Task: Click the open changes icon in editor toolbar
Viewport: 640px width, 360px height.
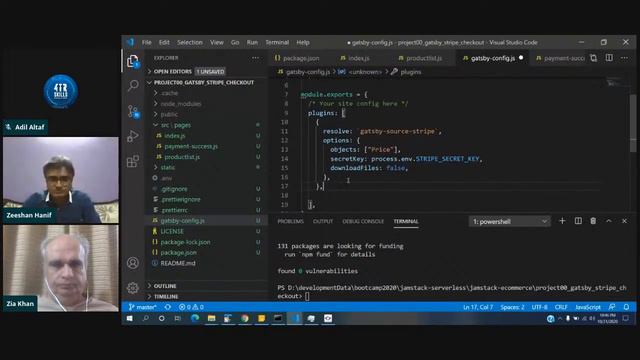Action: tap(593, 58)
